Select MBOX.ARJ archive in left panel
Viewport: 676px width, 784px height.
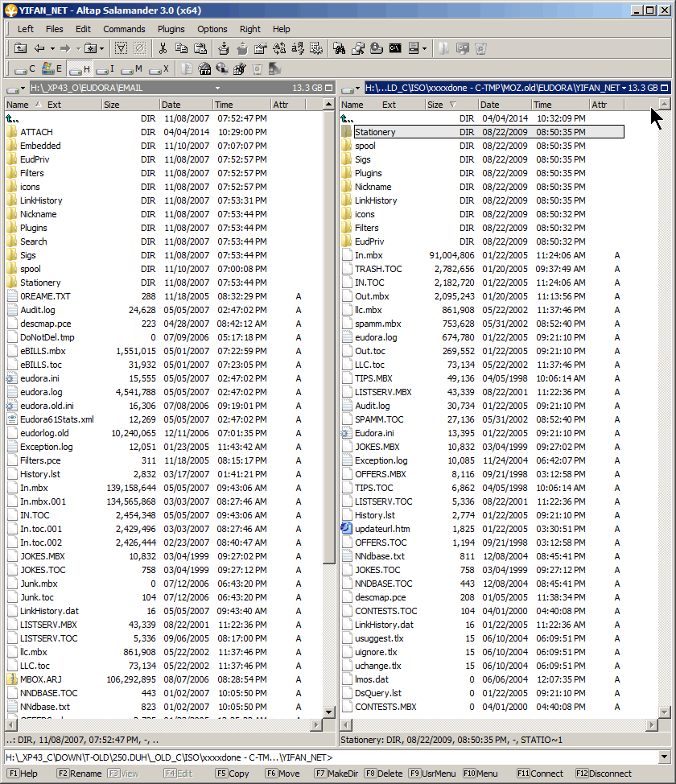pyautogui.click(x=41, y=679)
